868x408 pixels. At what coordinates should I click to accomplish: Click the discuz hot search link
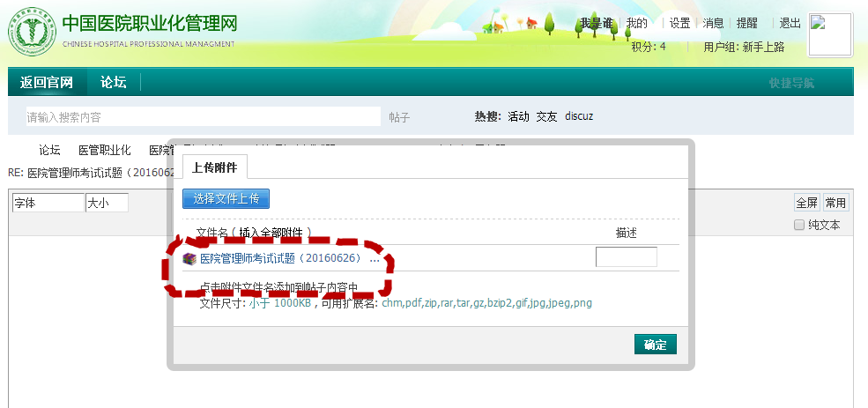579,116
